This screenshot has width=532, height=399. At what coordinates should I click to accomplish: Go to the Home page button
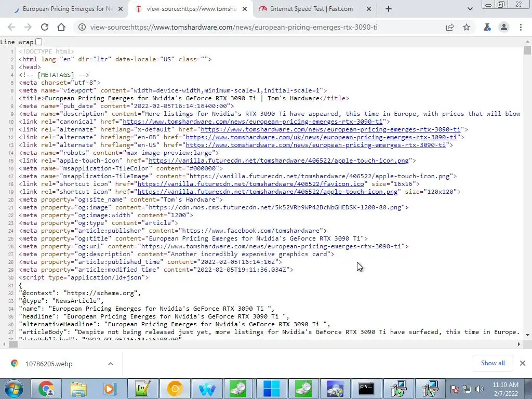[x=61, y=27]
